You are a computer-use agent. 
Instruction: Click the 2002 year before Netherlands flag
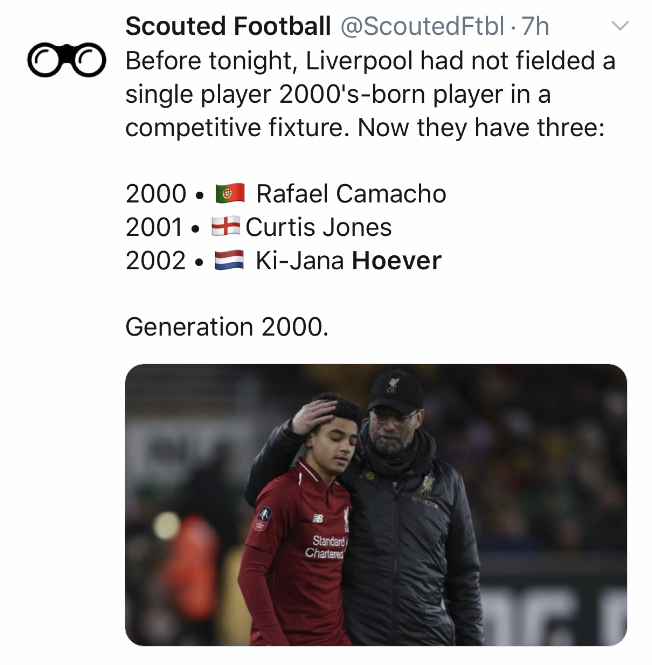click(156, 261)
